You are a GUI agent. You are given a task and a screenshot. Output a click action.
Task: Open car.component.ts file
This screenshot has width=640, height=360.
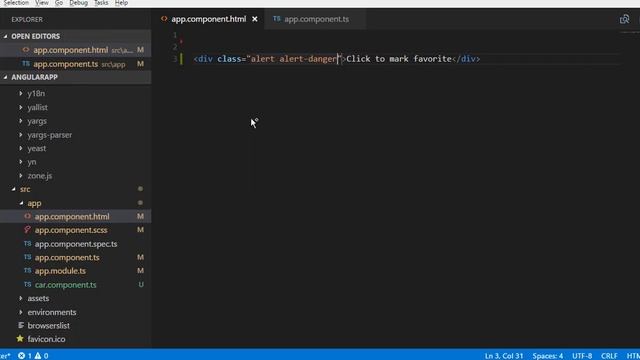pos(66,285)
